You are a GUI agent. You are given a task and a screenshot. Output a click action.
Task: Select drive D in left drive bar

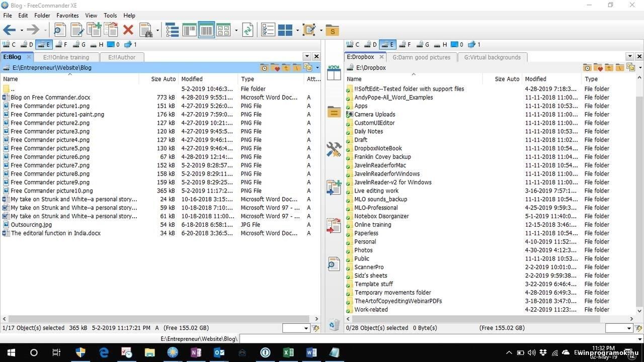click(x=26, y=44)
